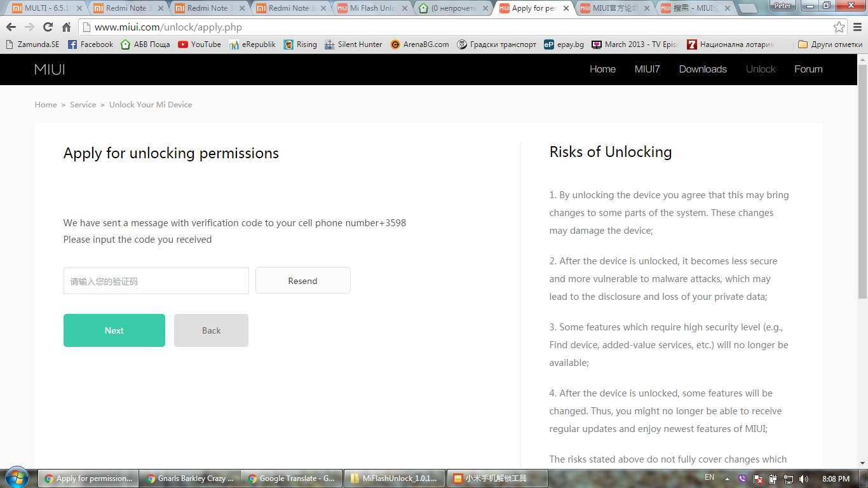
Task: Click the Service breadcrumb link
Action: [83, 105]
